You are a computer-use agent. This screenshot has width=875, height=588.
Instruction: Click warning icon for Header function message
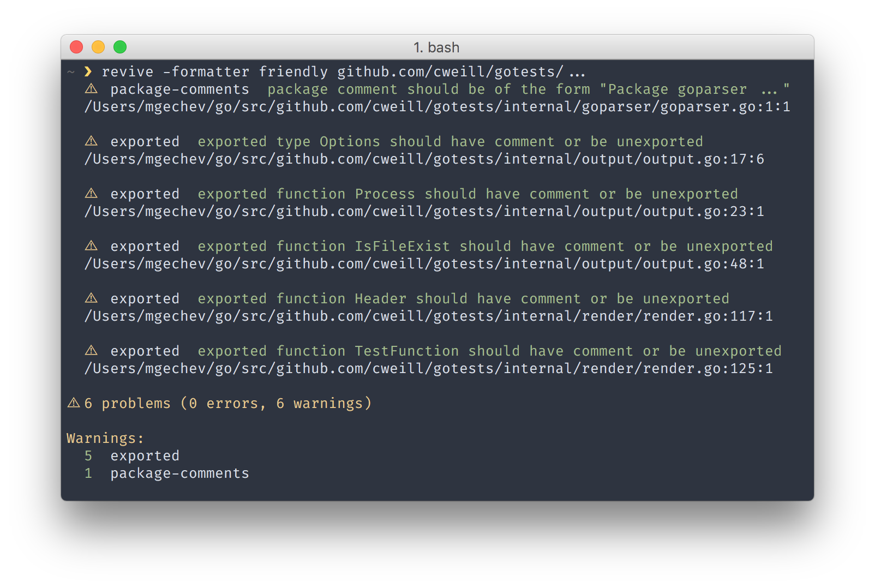point(91,298)
